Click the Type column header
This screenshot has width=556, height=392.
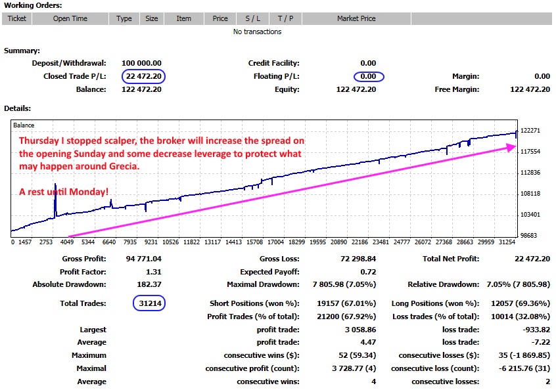tap(124, 19)
